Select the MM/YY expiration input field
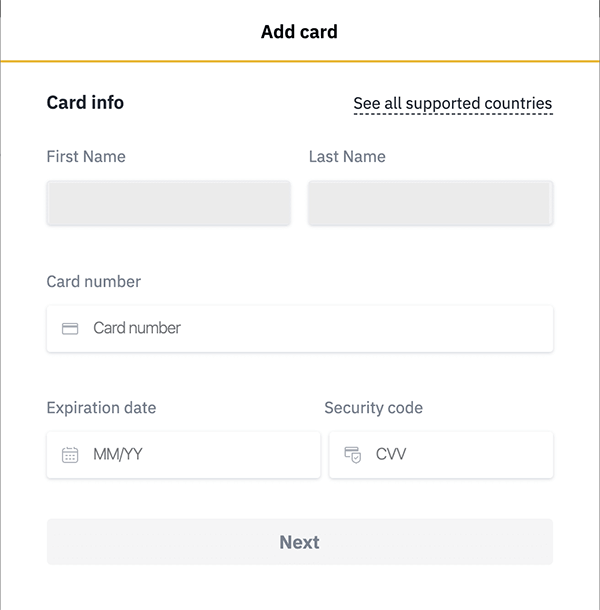This screenshot has height=610, width=600. pos(183,455)
